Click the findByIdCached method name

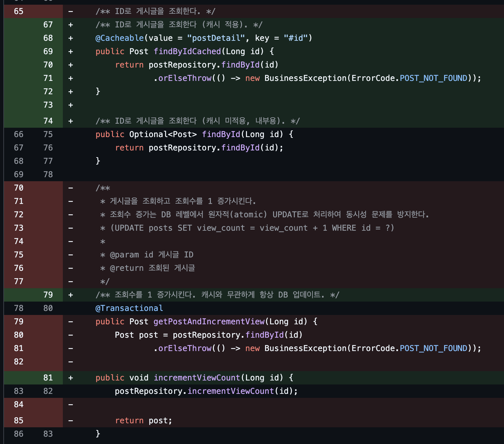[x=187, y=51]
